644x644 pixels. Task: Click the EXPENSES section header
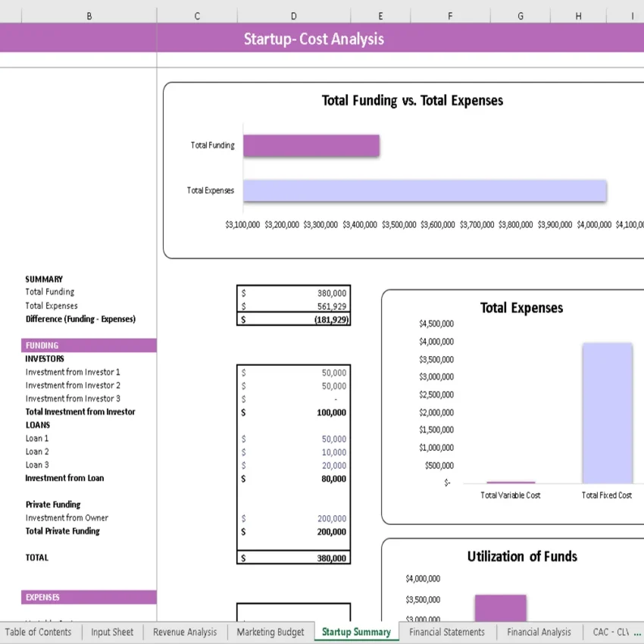88,597
